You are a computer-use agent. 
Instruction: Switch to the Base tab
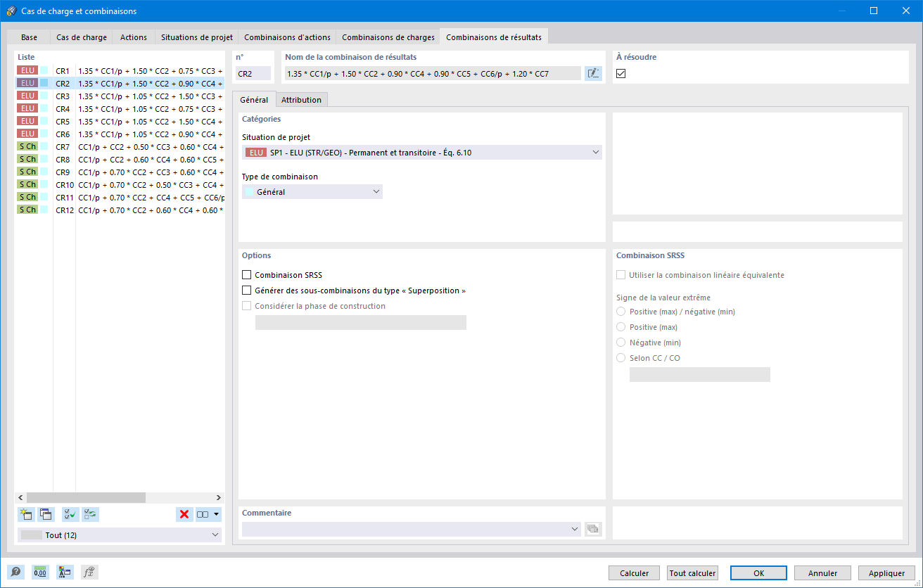[x=30, y=37]
